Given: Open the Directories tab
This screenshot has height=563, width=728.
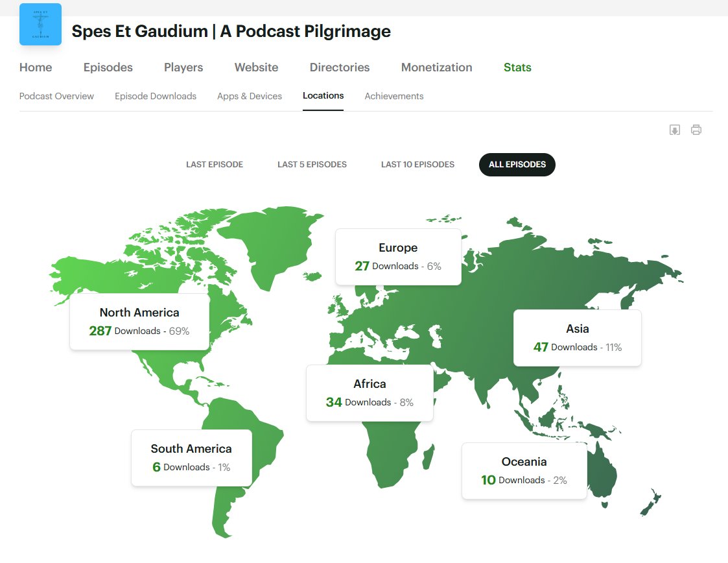Looking at the screenshot, I should point(340,67).
